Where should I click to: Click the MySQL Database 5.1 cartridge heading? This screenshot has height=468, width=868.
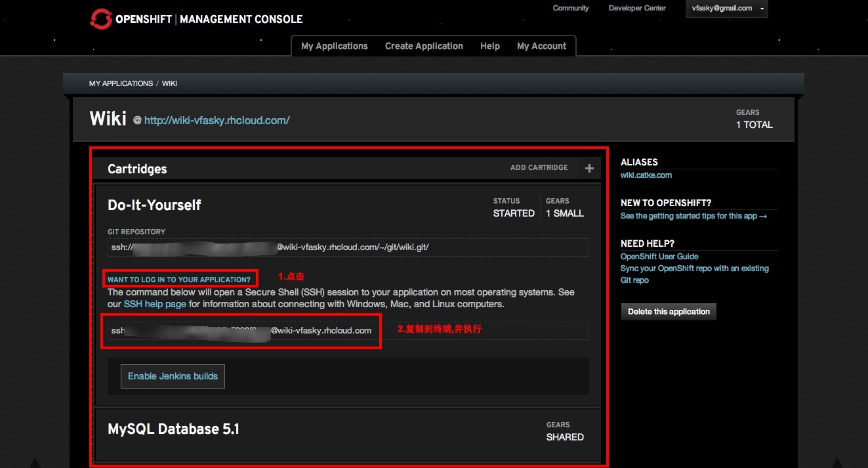pyautogui.click(x=173, y=429)
